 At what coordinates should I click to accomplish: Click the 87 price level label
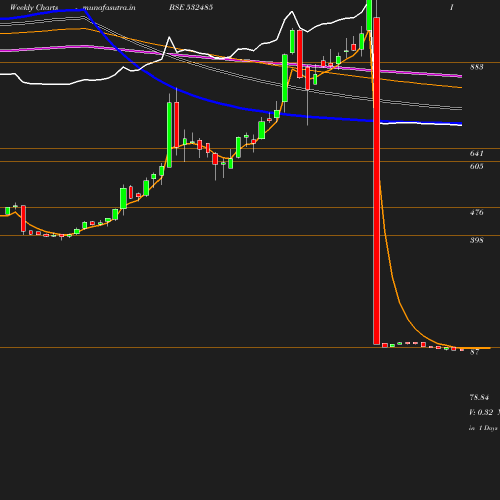(x=475, y=352)
